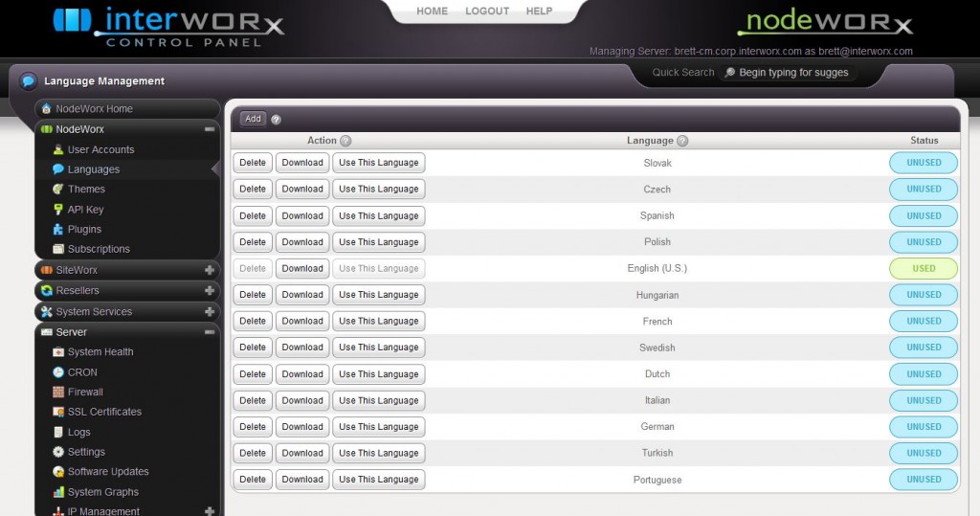Open SSL Certificates in the sidebar
Image resolution: width=980 pixels, height=516 pixels.
point(105,412)
